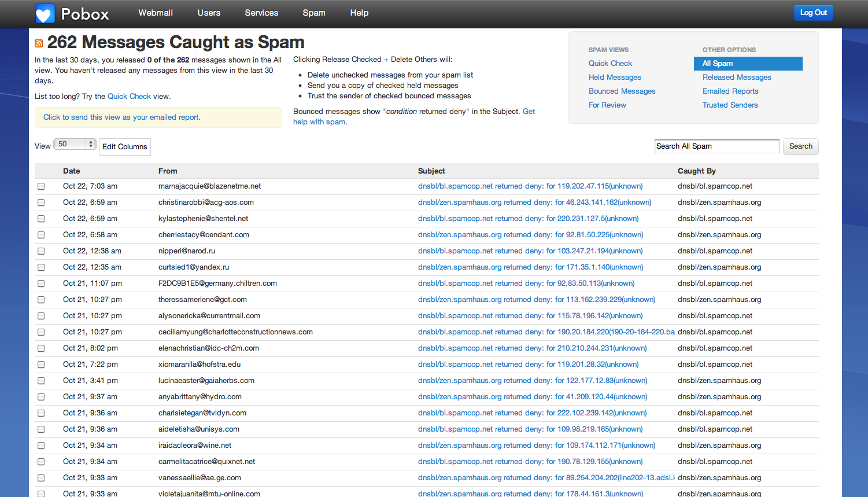Open Trusted Senders list
The height and width of the screenshot is (497, 868).
730,105
